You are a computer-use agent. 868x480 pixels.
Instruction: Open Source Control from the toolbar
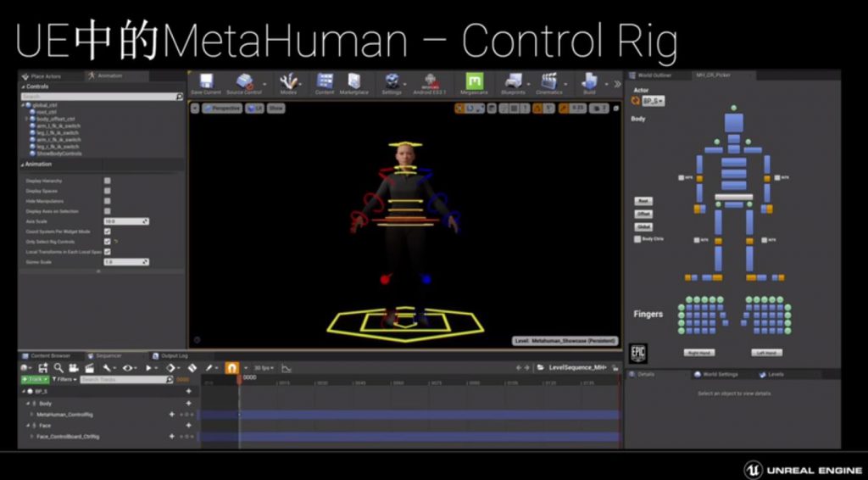[x=244, y=82]
